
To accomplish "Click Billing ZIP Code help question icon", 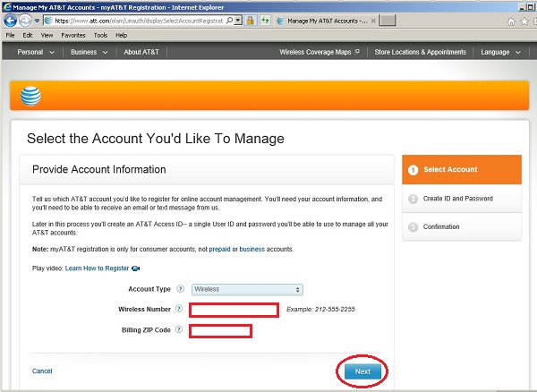I will tap(179, 329).
